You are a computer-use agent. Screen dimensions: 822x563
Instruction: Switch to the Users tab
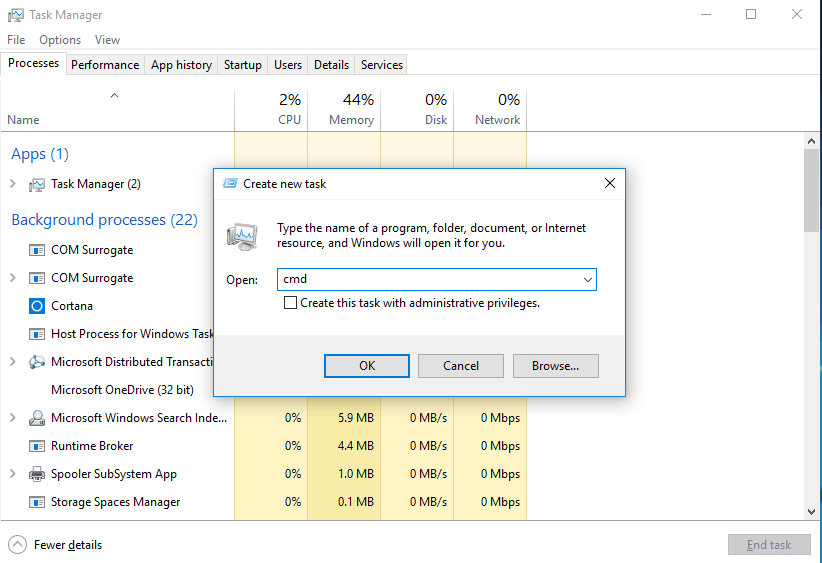point(288,64)
